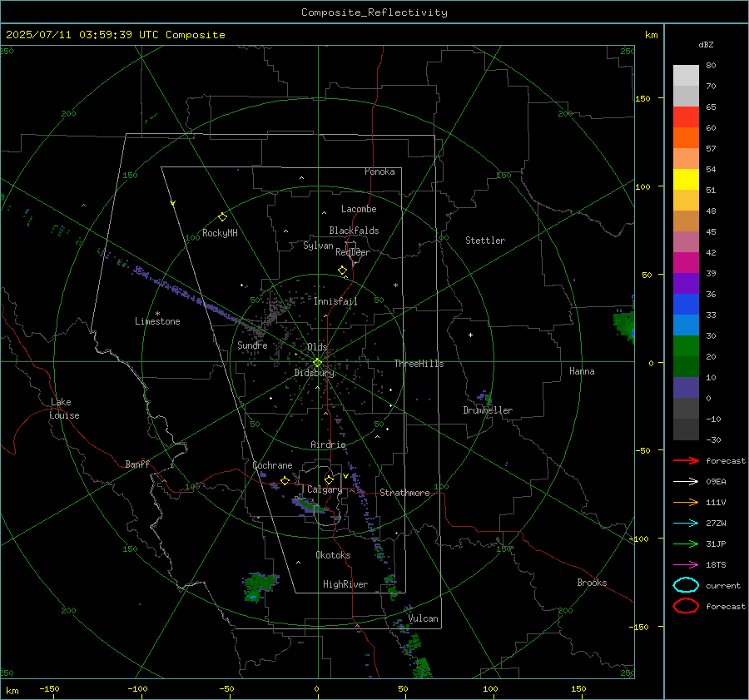
Task: Select the orange 111V arrow legend icon
Action: click(x=686, y=502)
